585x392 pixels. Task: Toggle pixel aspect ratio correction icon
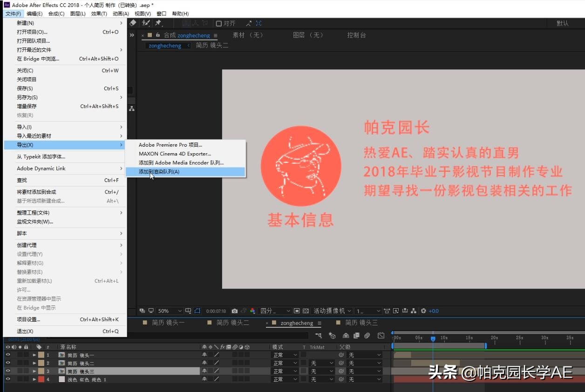click(x=388, y=311)
